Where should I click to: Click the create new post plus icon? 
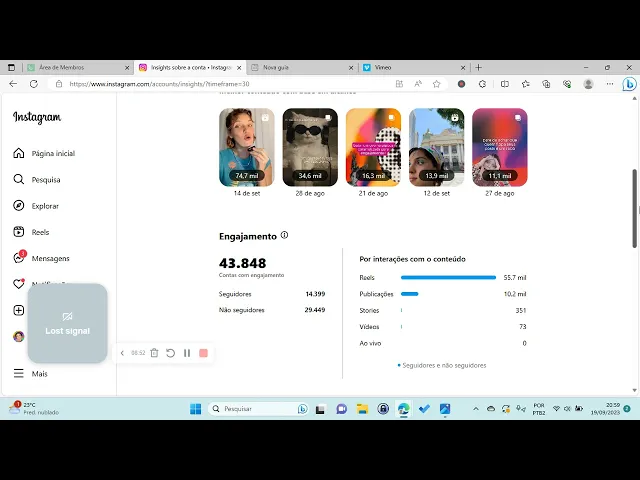click(19, 310)
